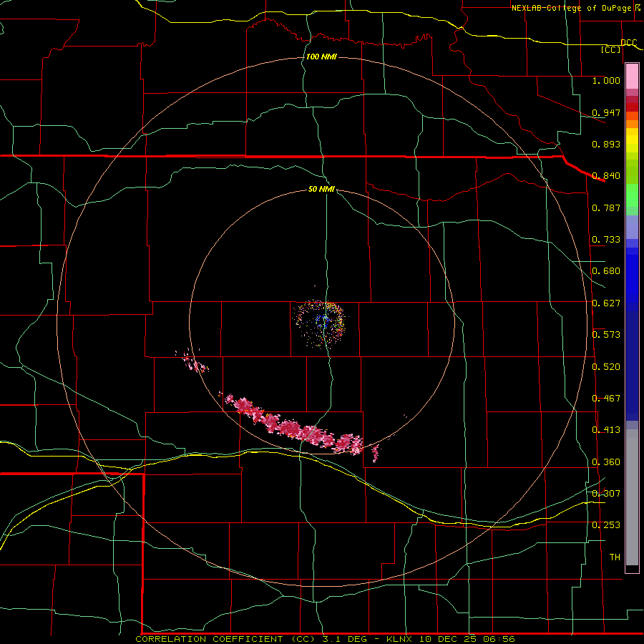The height and width of the screenshot is (644, 644).
Task: Click the gray bottom segment of color bar
Action: [x=632, y=497]
